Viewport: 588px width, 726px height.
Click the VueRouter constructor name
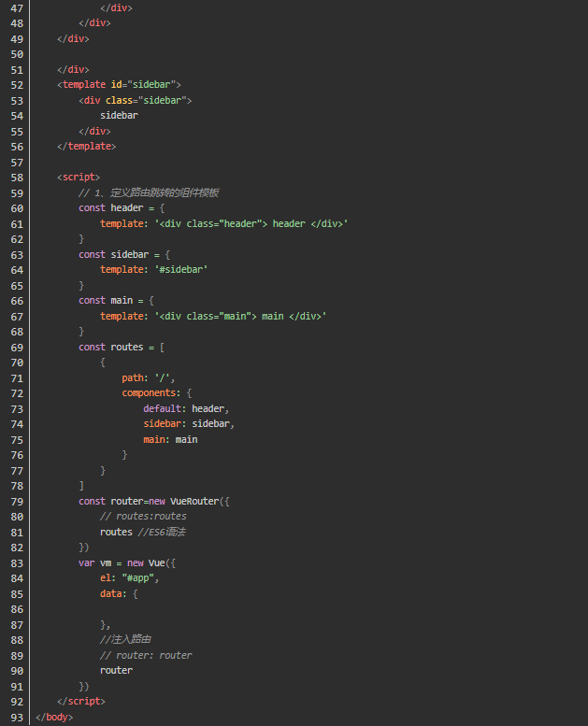(x=194, y=501)
